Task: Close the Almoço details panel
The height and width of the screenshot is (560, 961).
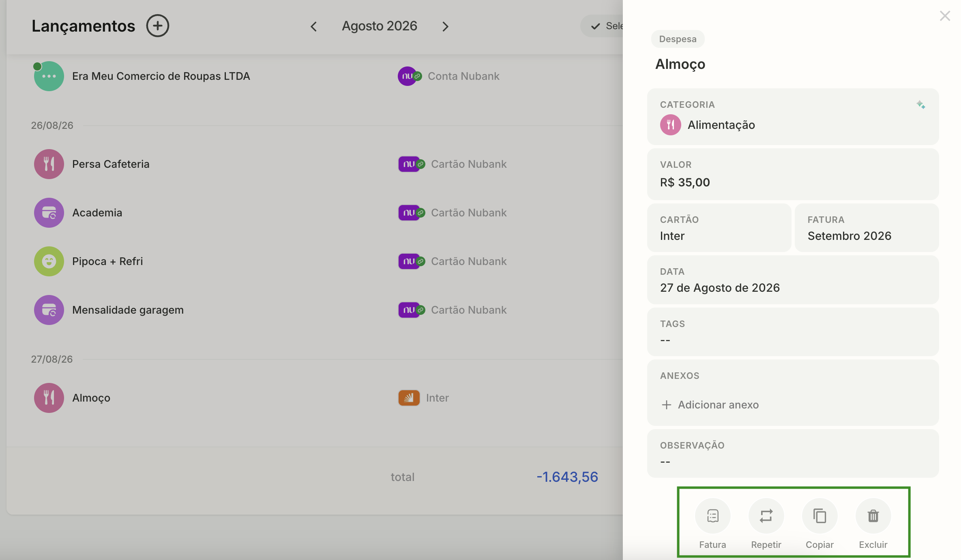Action: click(x=945, y=16)
